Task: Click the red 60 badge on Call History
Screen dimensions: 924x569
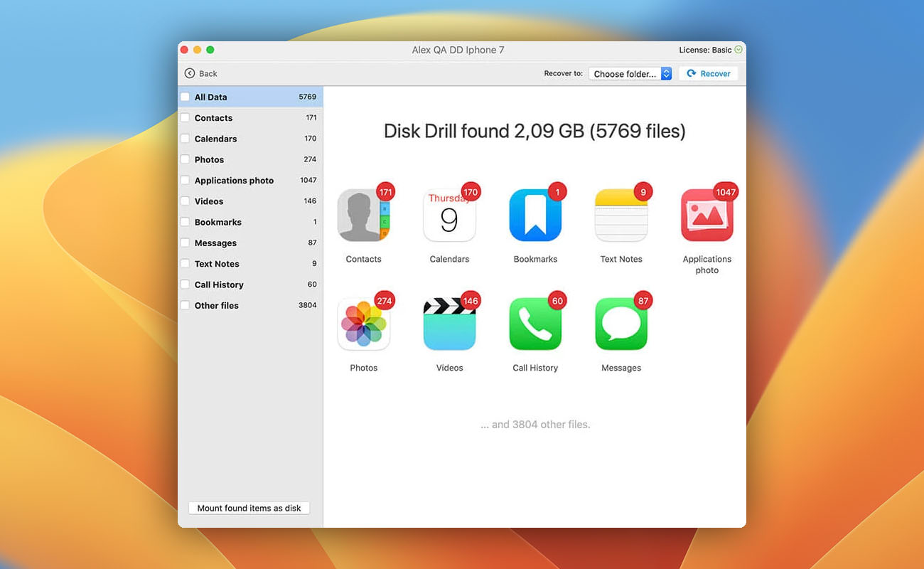Action: click(557, 301)
